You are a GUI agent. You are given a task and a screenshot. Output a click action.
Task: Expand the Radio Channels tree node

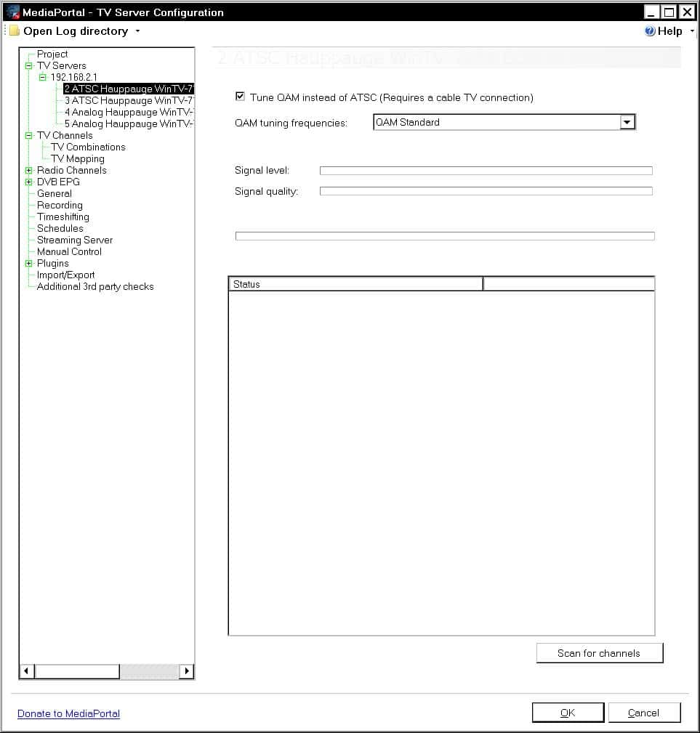point(29,171)
